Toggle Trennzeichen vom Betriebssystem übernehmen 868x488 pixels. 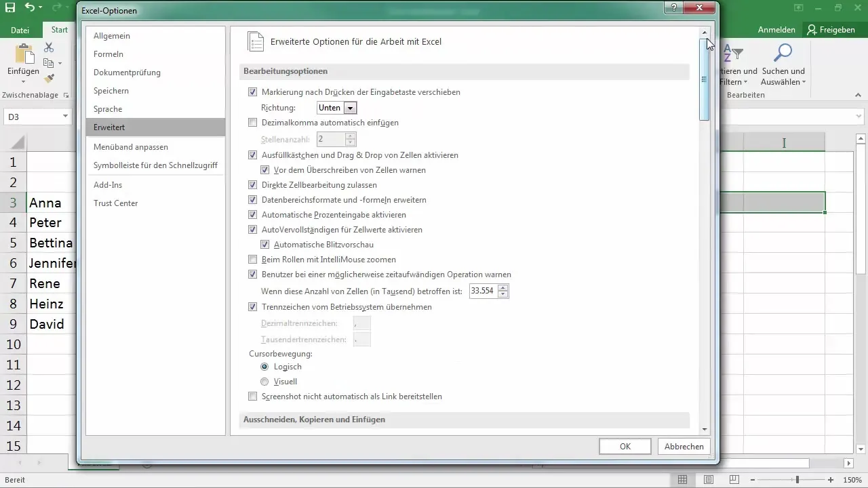tap(253, 307)
